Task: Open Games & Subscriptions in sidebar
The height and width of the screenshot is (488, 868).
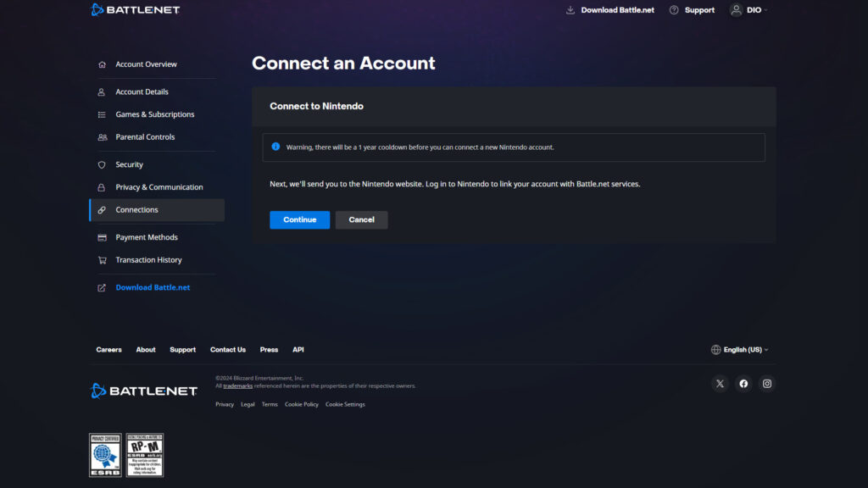Action: 154,114
